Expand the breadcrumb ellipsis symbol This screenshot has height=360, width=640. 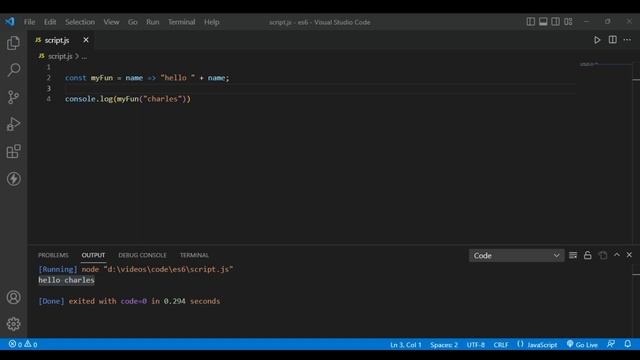84,56
